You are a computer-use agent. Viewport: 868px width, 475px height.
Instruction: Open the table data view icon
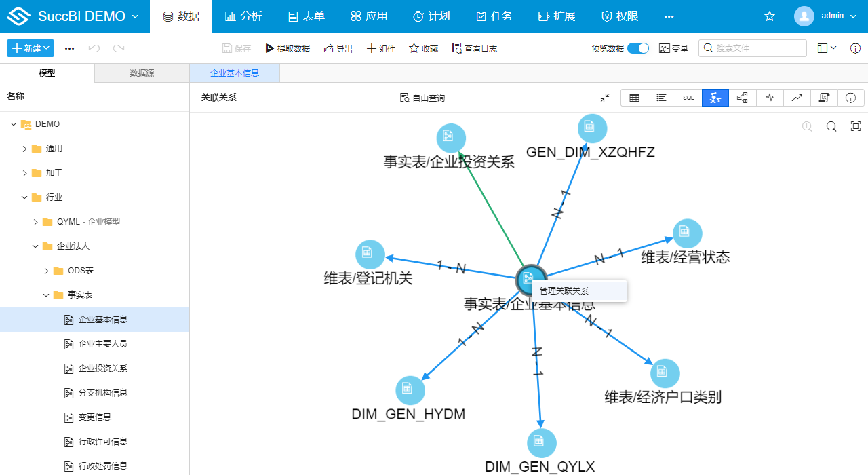(x=634, y=97)
